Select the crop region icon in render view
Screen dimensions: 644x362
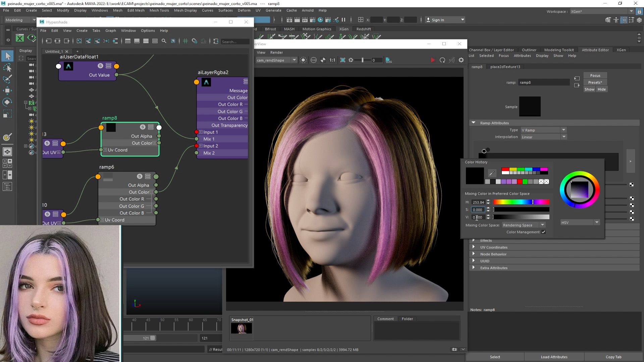click(342, 60)
